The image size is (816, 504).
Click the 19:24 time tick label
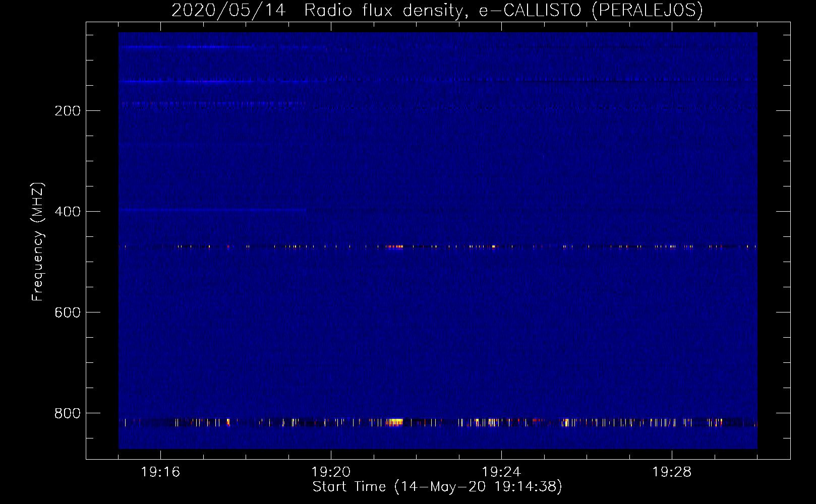pos(501,472)
